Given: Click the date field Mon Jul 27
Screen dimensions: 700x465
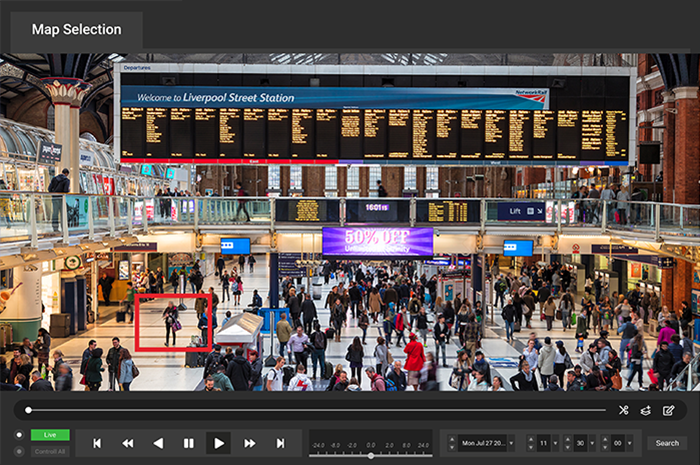Looking at the screenshot, I should 483,443.
